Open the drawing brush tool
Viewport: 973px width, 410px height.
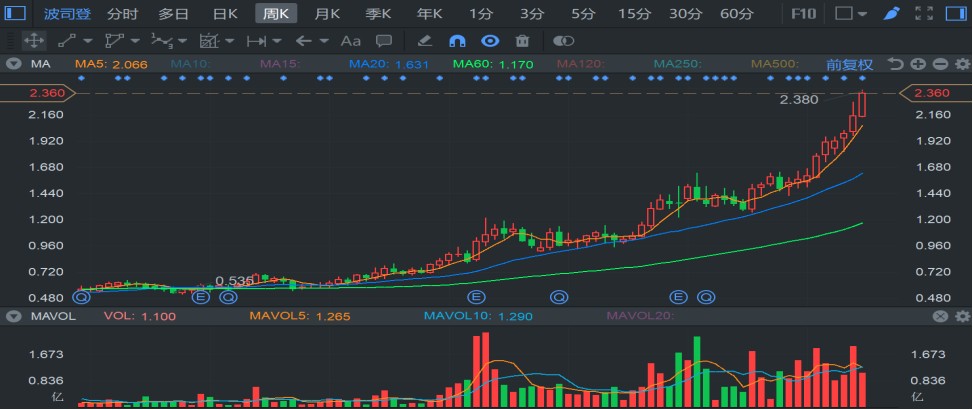point(891,13)
